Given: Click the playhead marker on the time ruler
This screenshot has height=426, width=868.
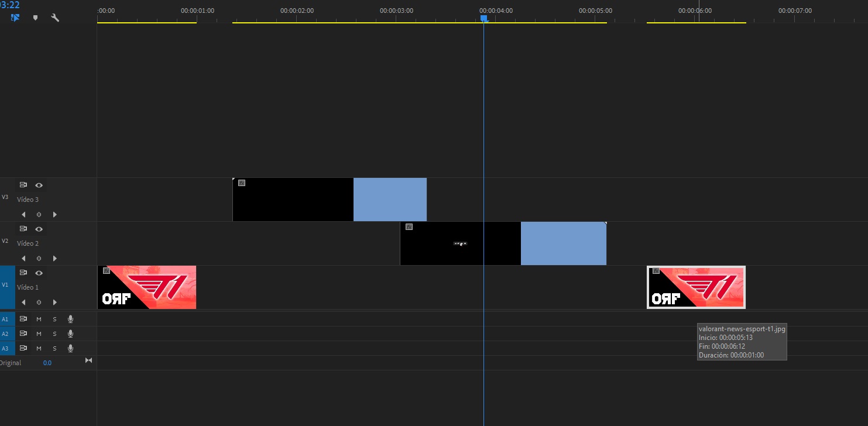Looking at the screenshot, I should point(483,19).
